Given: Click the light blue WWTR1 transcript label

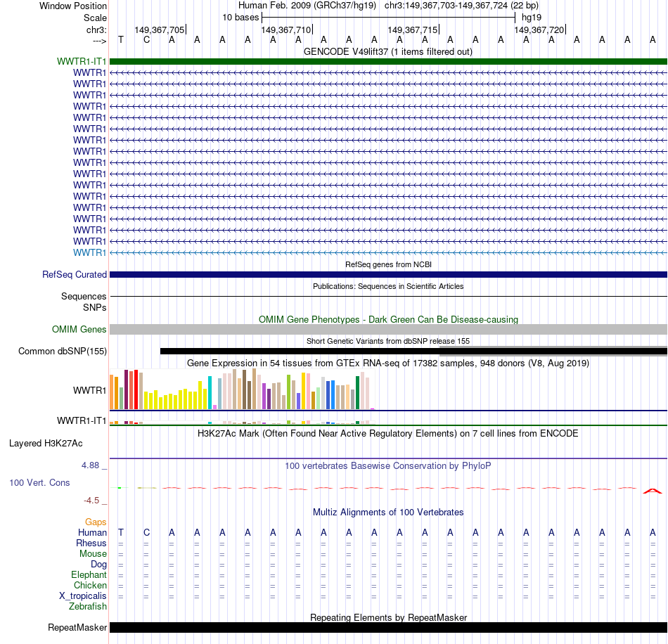Looking at the screenshot, I should (x=89, y=252).
